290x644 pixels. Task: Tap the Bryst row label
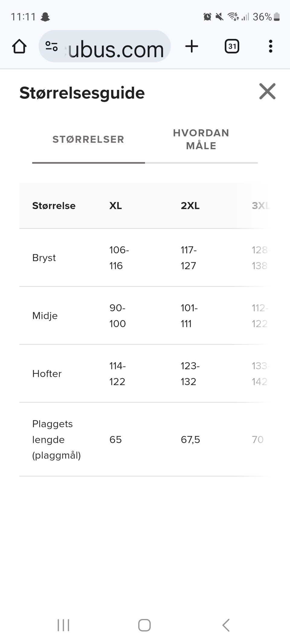click(44, 258)
